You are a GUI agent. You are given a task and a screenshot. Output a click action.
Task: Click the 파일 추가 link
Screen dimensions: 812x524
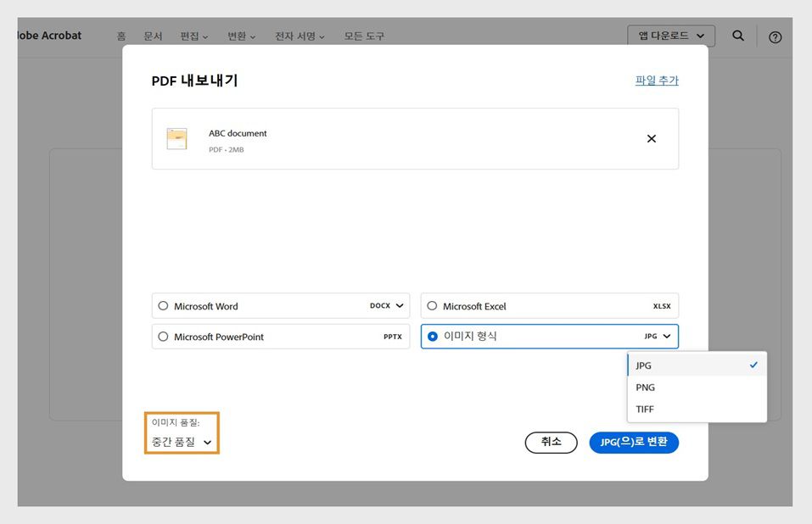pyautogui.click(x=655, y=79)
